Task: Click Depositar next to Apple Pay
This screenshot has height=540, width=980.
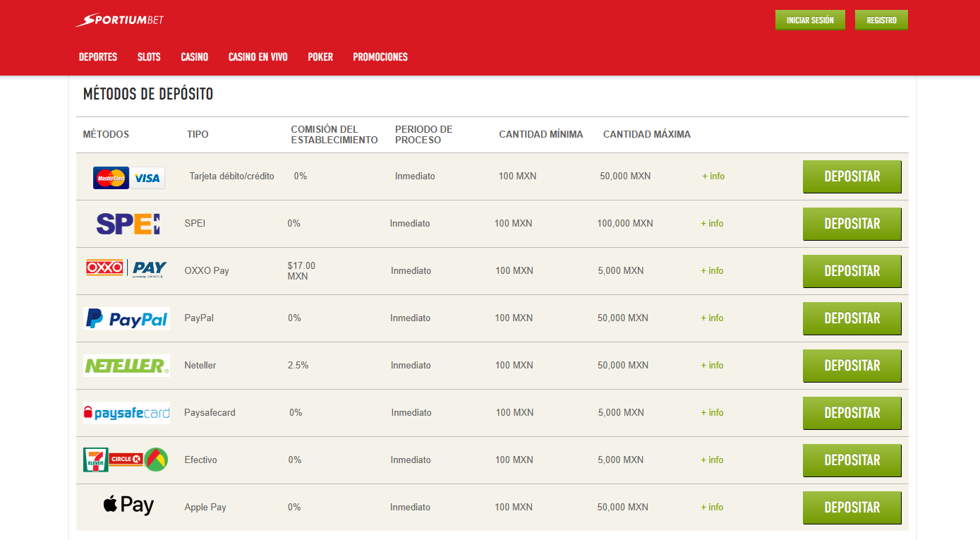Action: (x=852, y=507)
